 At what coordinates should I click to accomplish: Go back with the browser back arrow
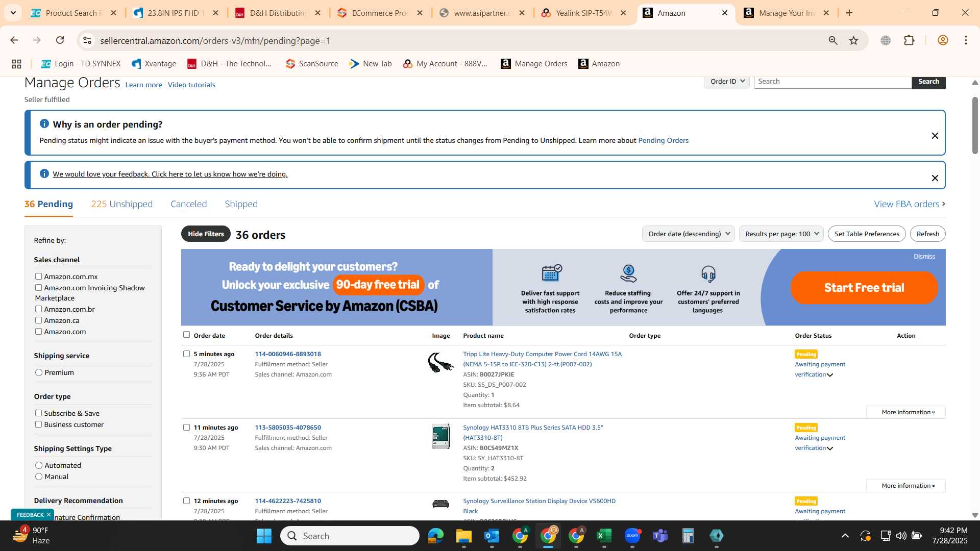pos(14,40)
